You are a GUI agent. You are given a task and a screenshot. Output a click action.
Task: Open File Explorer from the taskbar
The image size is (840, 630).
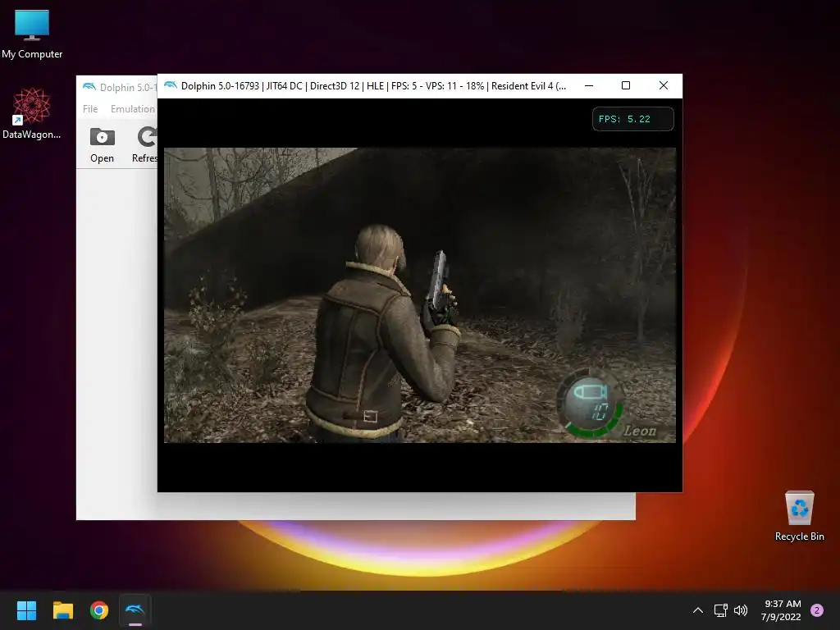[62, 610]
